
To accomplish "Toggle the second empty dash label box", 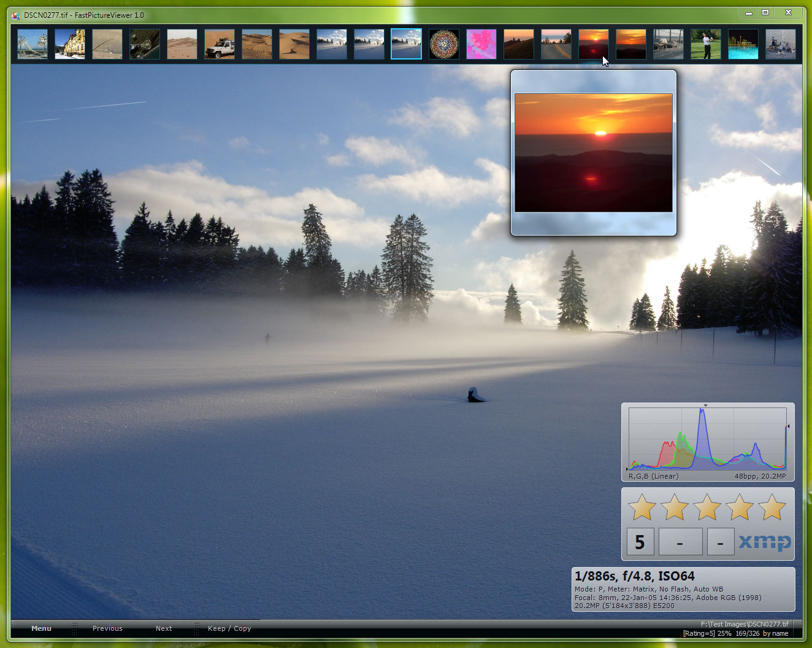I will (x=721, y=542).
